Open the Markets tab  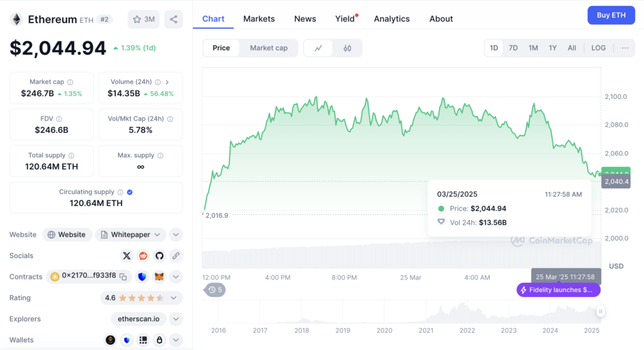[258, 19]
